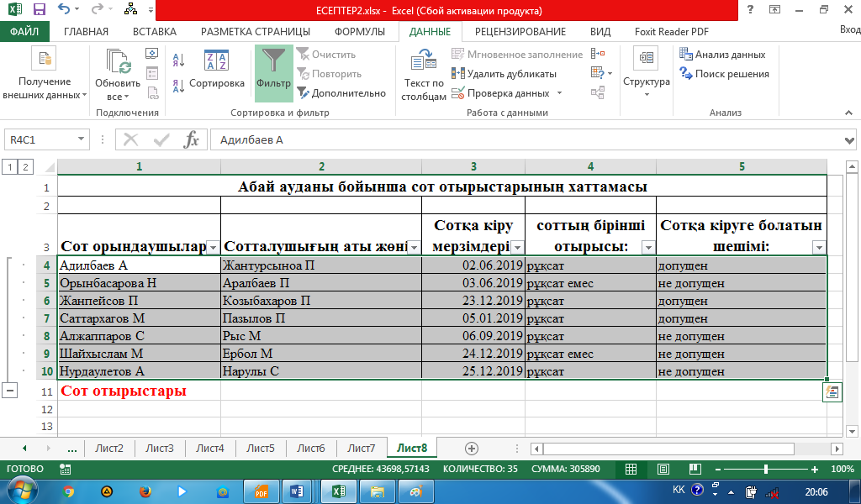This screenshot has height=504, width=861.
Task: Click the horizontal scrollbar
Action: 668,449
